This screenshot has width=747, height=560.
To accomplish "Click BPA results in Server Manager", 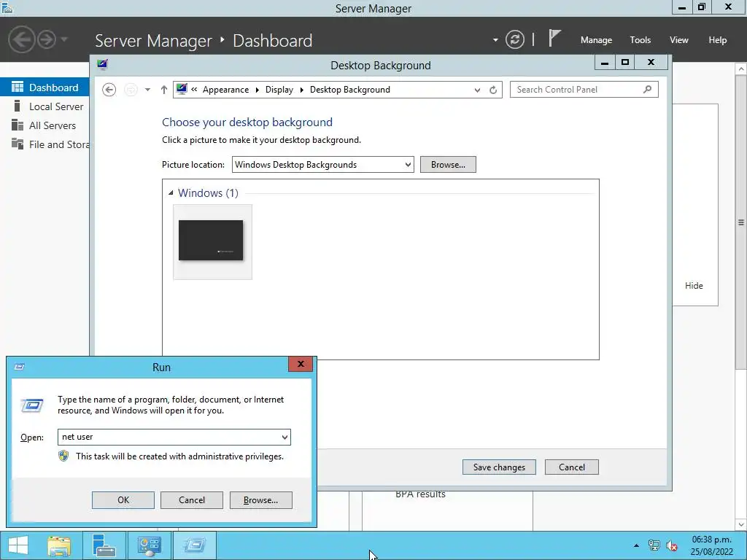I will 420,494.
